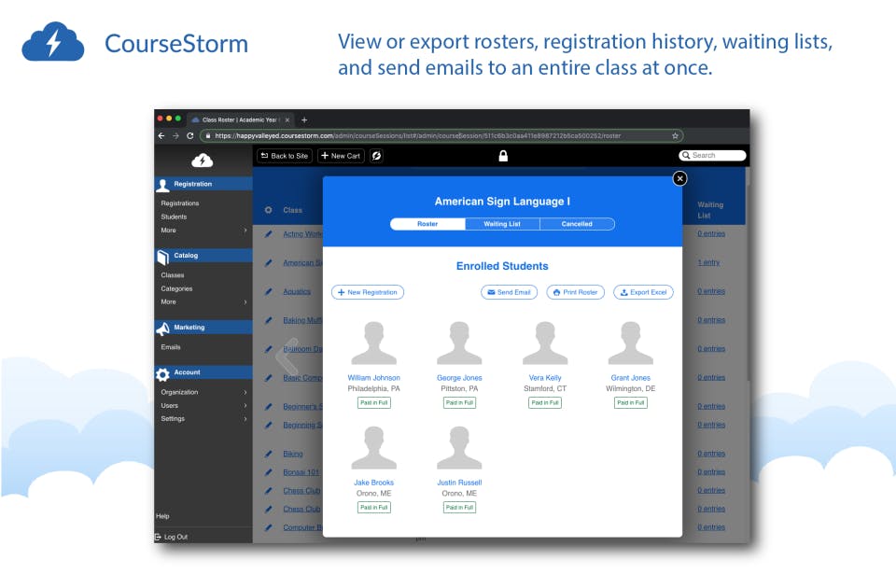Screen dimensions: 896x588
Task: Click the lock icon in top bar
Action: pos(503,156)
